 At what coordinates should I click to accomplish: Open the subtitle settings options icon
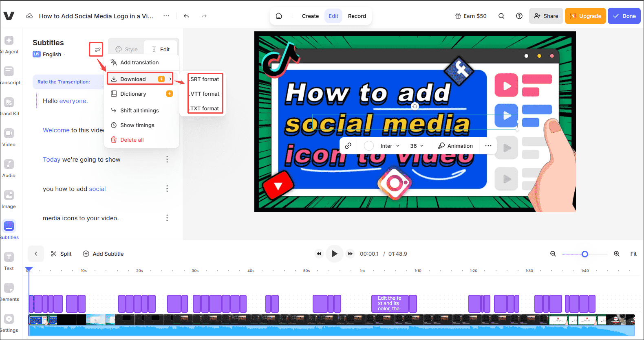point(97,50)
